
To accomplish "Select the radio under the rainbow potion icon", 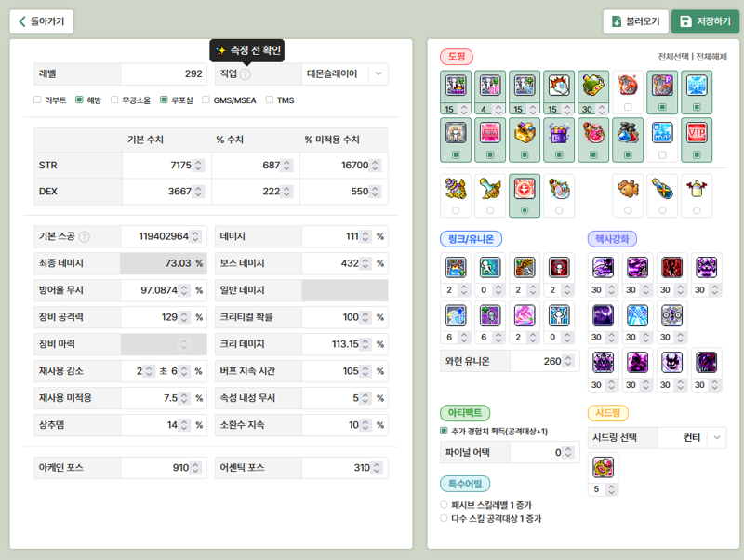I will coord(559,209).
